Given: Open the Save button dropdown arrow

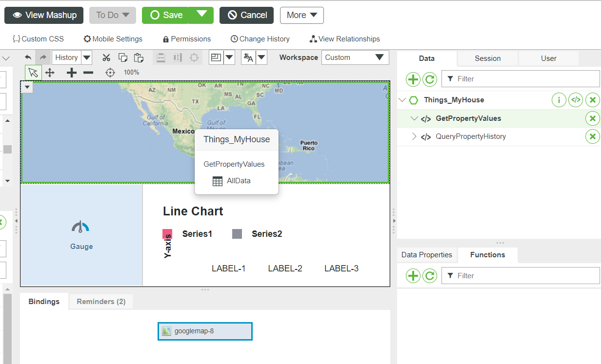Looking at the screenshot, I should pyautogui.click(x=203, y=15).
